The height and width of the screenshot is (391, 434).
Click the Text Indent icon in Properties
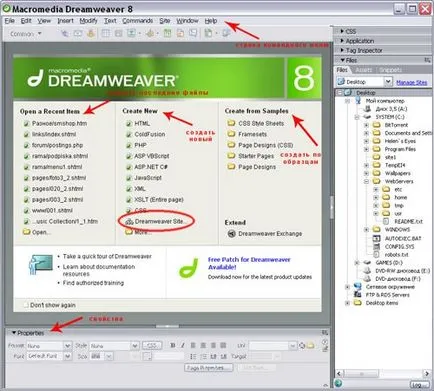coord(223,356)
